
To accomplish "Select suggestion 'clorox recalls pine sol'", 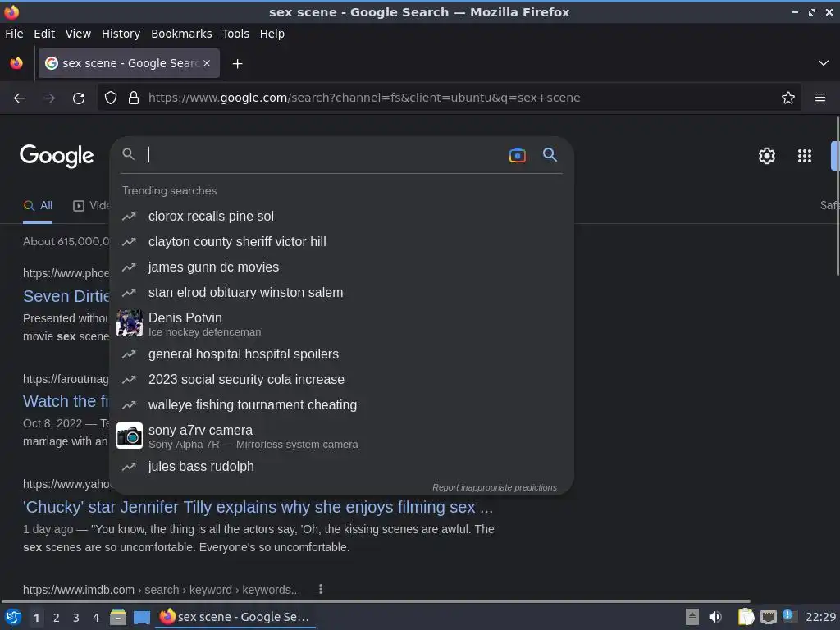I will [341, 217].
